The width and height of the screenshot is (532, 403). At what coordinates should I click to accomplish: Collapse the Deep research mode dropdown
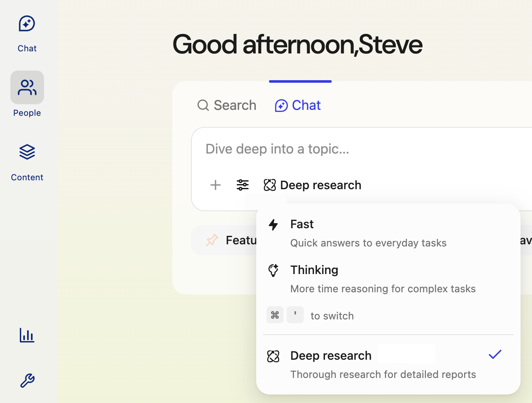point(313,185)
